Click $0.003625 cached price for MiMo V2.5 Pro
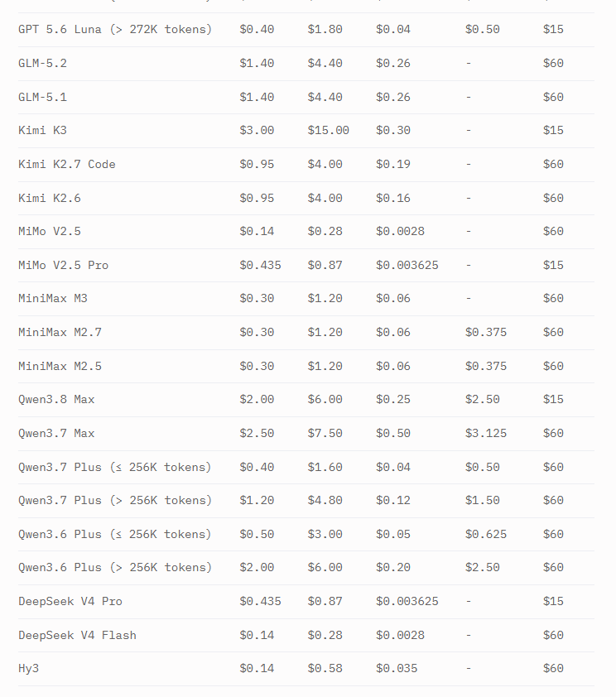The width and height of the screenshot is (616, 697). coord(407,265)
